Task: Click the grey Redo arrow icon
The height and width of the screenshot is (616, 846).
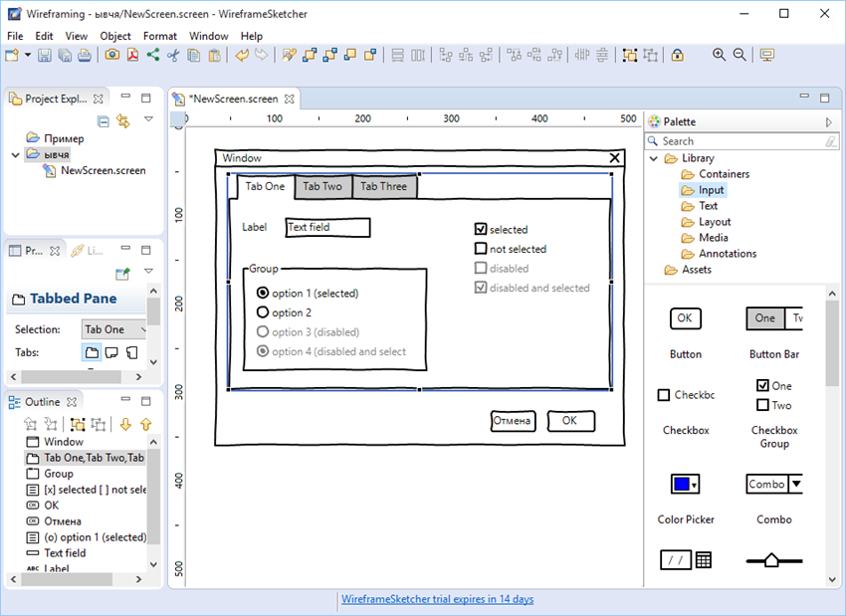Action: (261, 55)
